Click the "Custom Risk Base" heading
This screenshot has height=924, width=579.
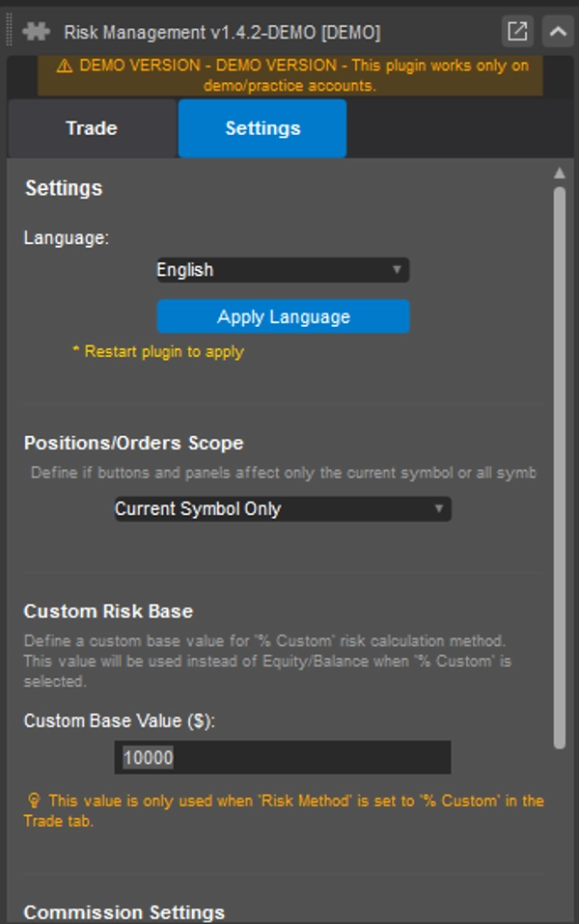[x=108, y=611]
